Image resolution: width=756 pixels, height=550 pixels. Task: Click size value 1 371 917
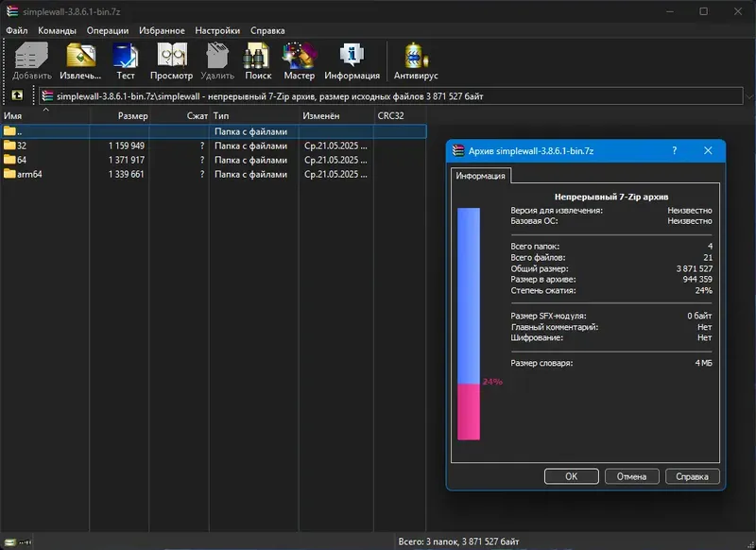(x=127, y=160)
